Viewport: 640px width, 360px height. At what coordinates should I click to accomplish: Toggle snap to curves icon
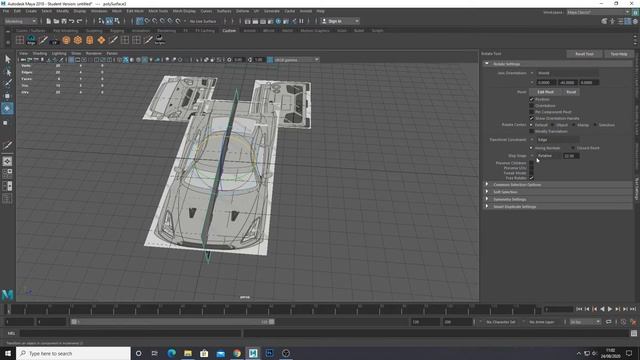click(x=147, y=21)
